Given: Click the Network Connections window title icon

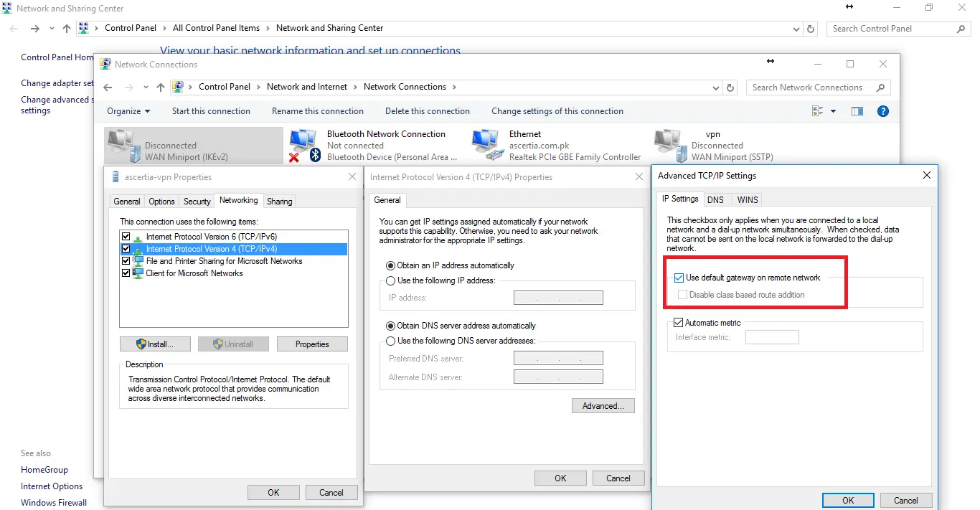Looking at the screenshot, I should click(106, 64).
